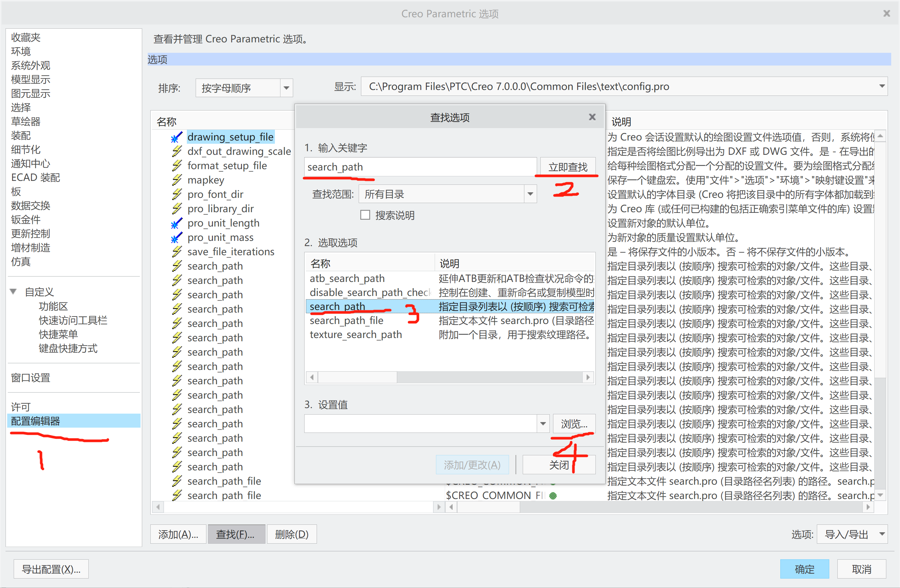Image resolution: width=900 pixels, height=588 pixels.
Task: Click the 查找(F)... button
Action: (236, 534)
